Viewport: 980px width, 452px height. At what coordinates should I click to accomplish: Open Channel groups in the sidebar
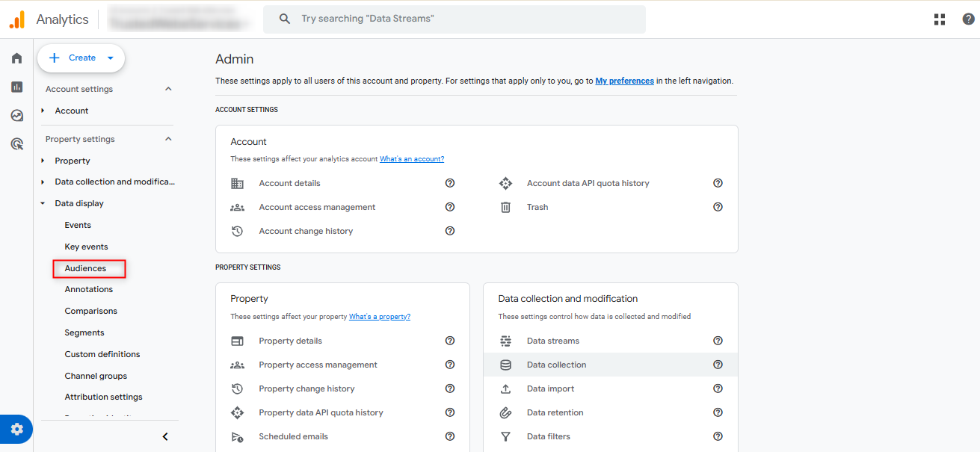click(x=96, y=376)
